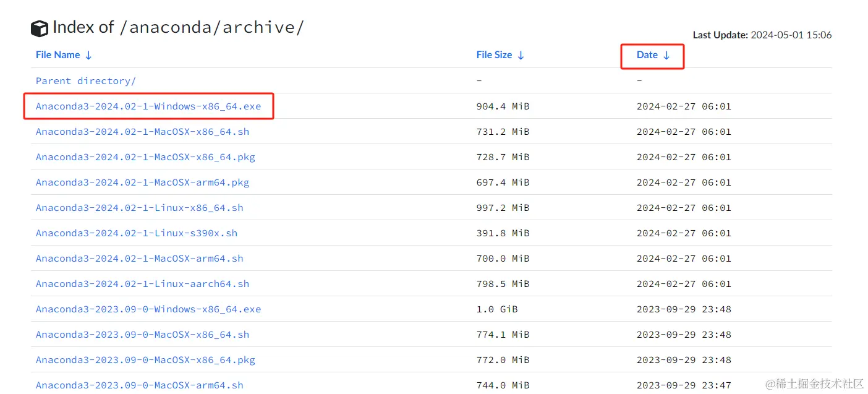Click the 391.8 MiB file size

(x=503, y=233)
